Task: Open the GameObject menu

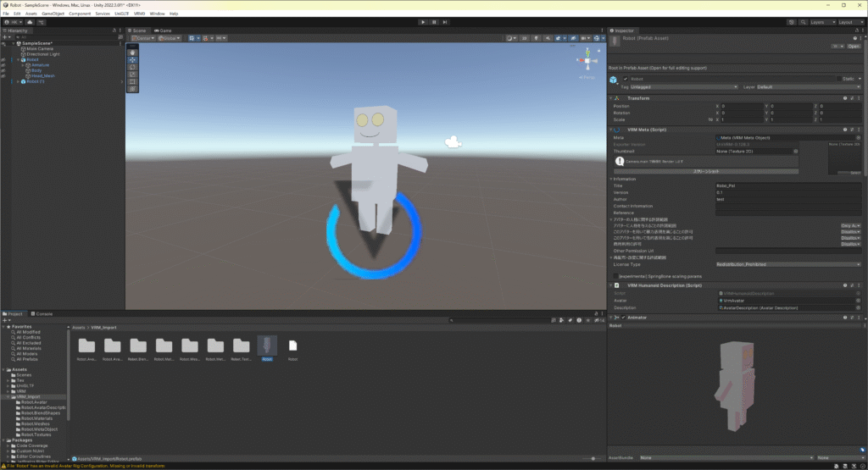Action: point(53,14)
